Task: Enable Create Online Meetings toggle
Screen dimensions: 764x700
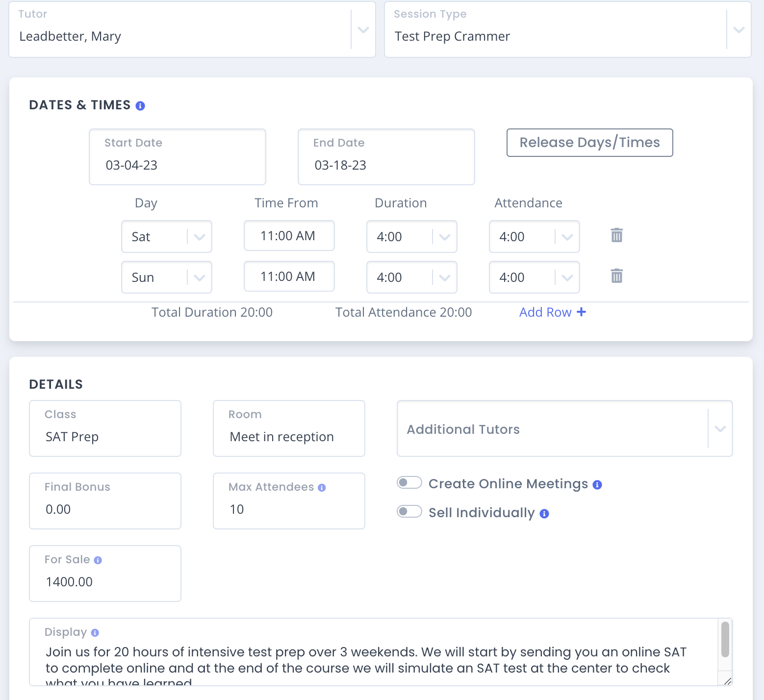Action: [x=409, y=483]
